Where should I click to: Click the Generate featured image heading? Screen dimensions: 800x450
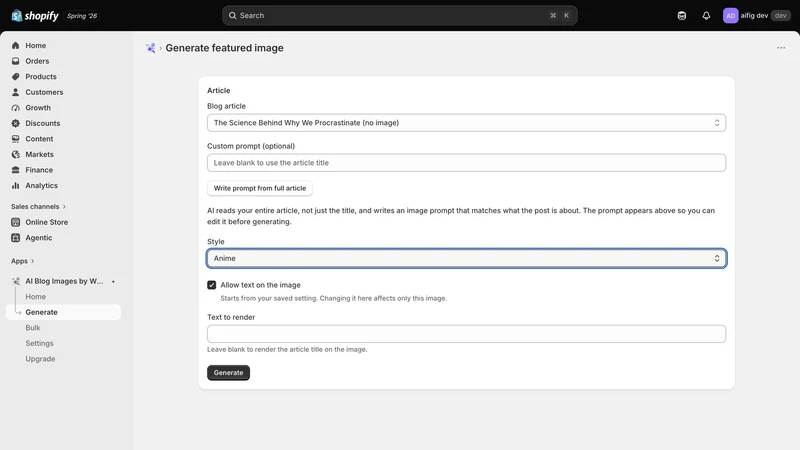click(x=224, y=48)
